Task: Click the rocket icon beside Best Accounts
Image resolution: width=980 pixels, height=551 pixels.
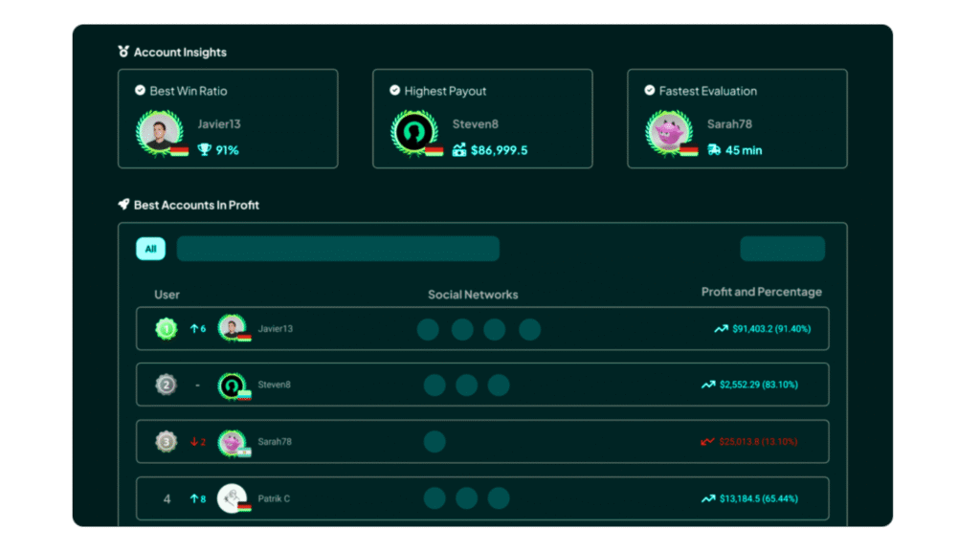Action: tap(123, 205)
